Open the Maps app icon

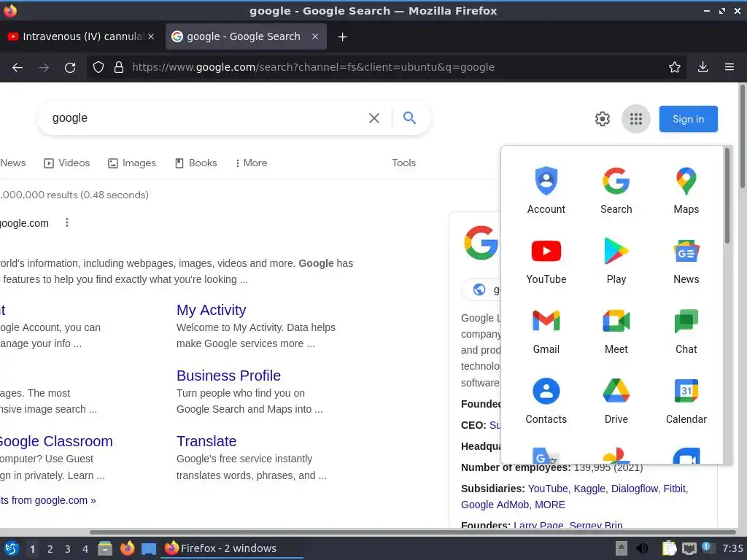click(x=686, y=190)
